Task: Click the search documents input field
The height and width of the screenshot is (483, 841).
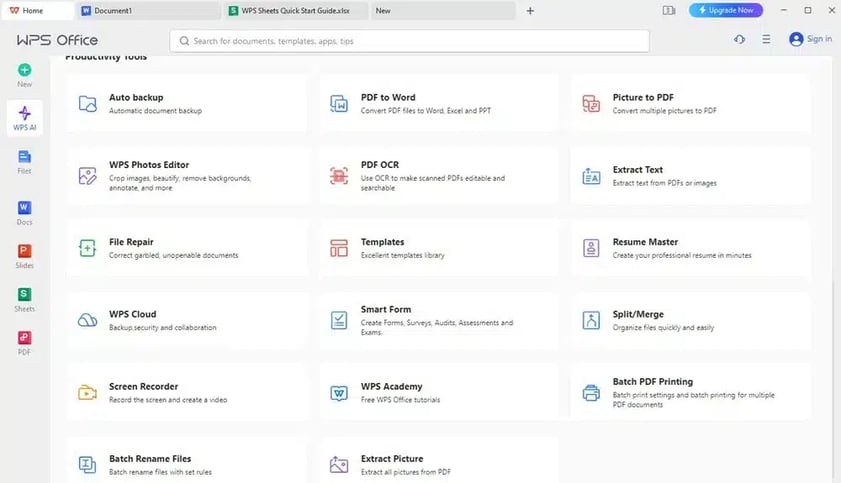Action: [410, 41]
